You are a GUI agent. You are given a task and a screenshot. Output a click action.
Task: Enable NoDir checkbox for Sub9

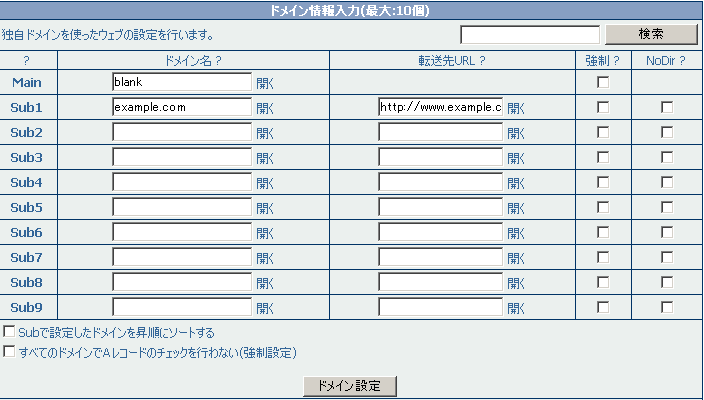coord(667,308)
